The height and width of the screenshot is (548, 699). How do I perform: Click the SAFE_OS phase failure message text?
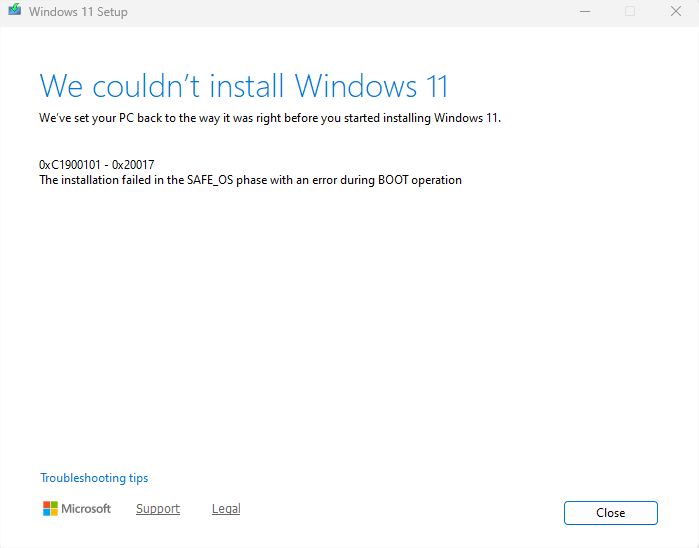[250, 180]
